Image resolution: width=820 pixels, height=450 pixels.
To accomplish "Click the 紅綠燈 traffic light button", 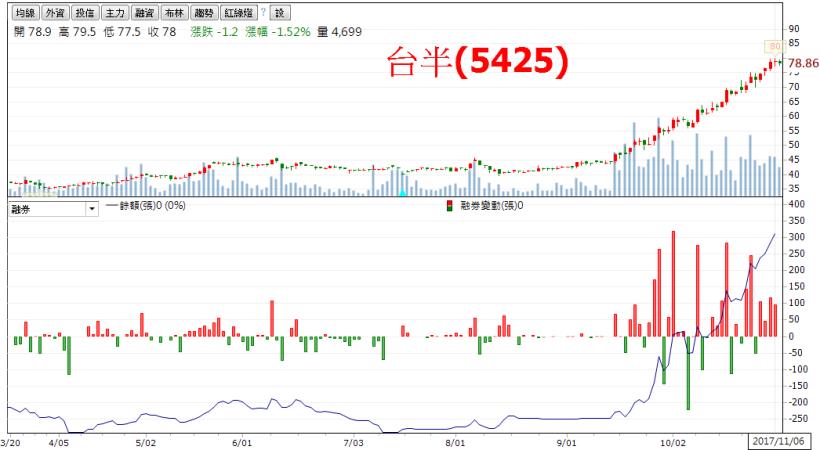I will 239,13.
